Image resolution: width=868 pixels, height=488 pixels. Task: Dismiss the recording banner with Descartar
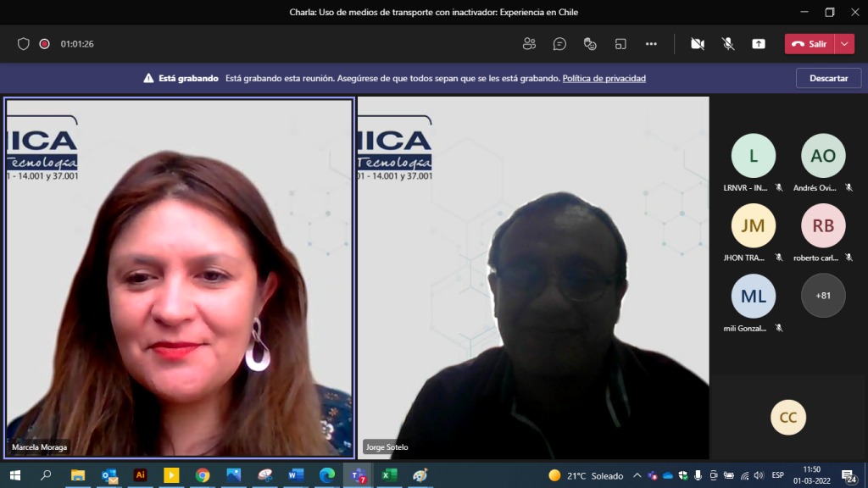coord(828,78)
